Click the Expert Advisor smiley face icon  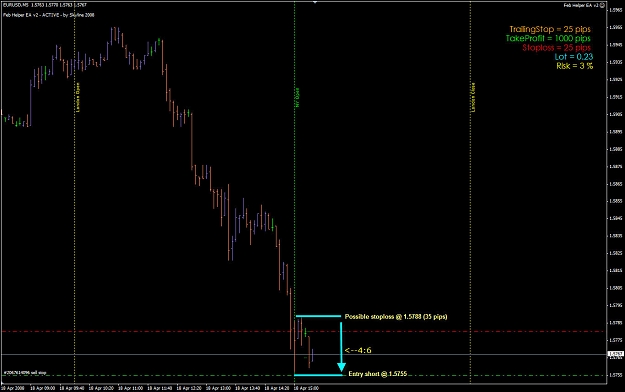pos(602,5)
